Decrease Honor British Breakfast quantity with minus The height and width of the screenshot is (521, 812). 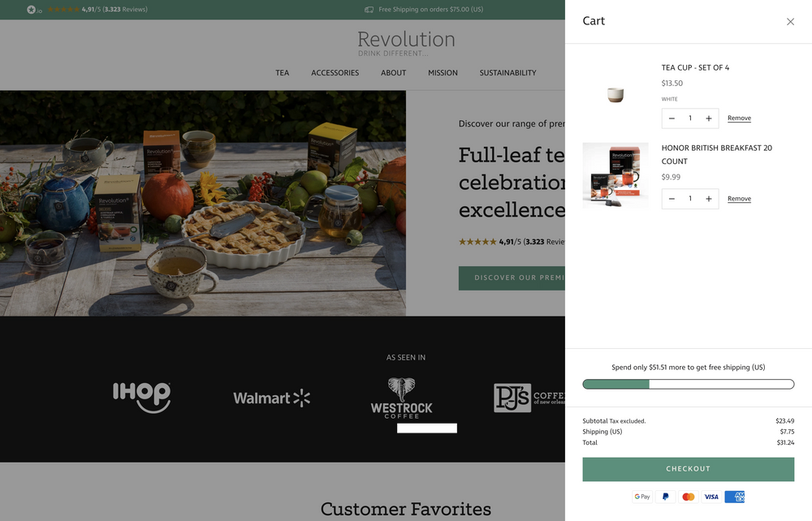(672, 199)
